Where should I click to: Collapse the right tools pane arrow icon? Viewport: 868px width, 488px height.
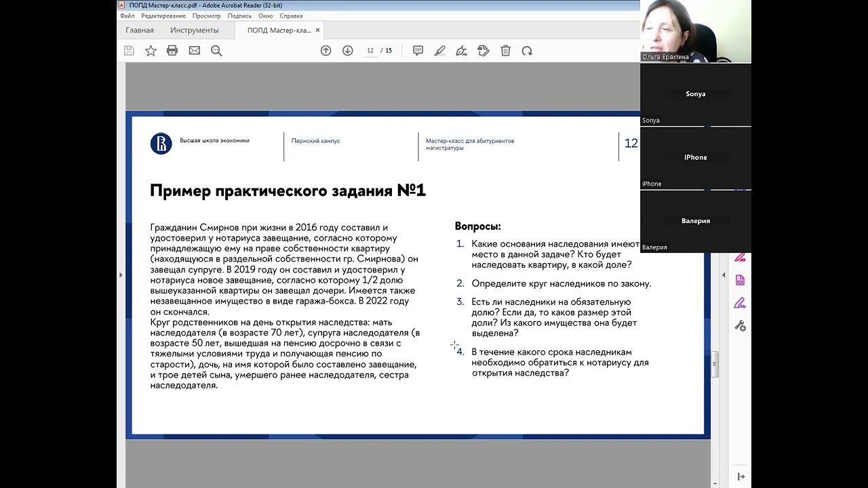pyautogui.click(x=741, y=477)
